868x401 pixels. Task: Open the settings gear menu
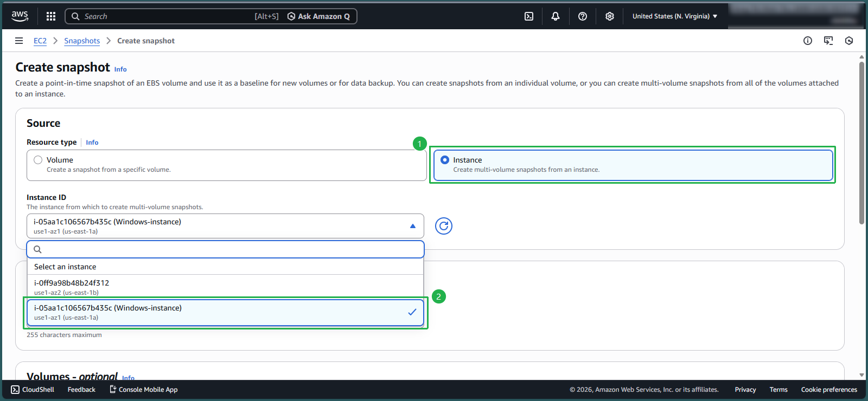click(610, 16)
